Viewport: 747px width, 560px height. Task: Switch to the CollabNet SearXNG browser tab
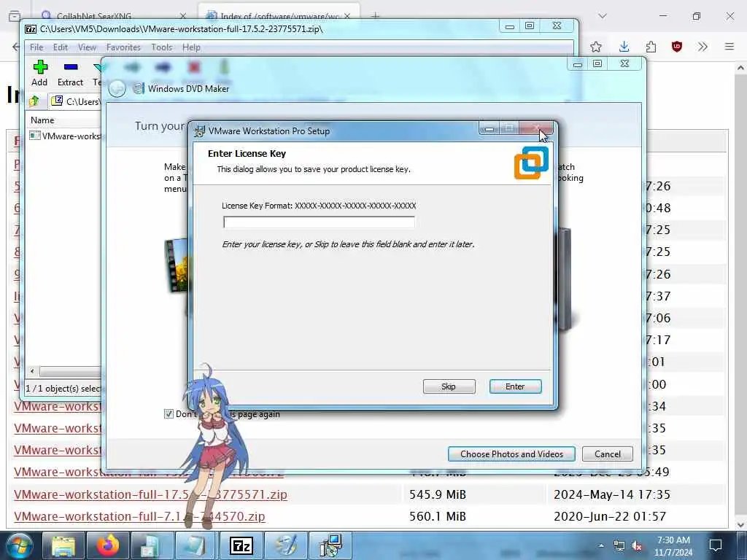[112, 16]
